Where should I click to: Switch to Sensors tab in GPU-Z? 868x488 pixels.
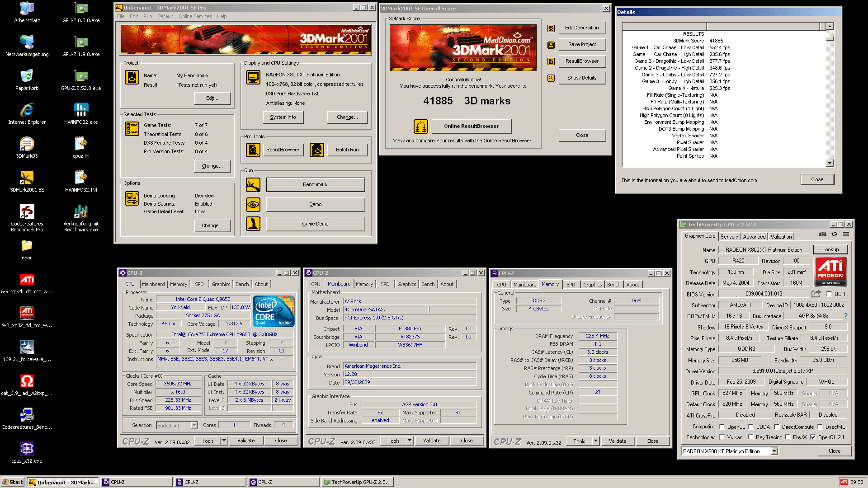[729, 237]
